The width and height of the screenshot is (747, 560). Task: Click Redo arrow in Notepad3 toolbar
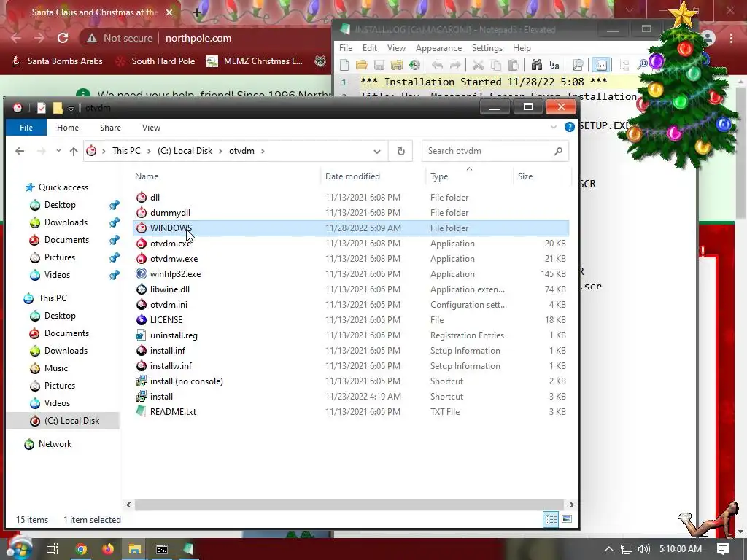click(455, 65)
